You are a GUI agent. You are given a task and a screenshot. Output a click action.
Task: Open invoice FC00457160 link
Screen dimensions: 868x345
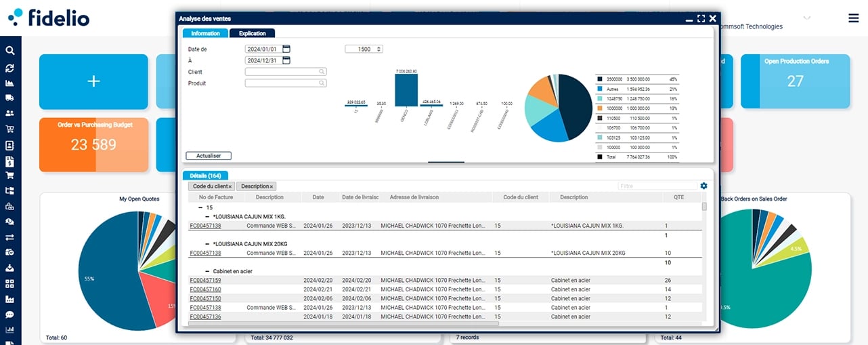point(205,289)
